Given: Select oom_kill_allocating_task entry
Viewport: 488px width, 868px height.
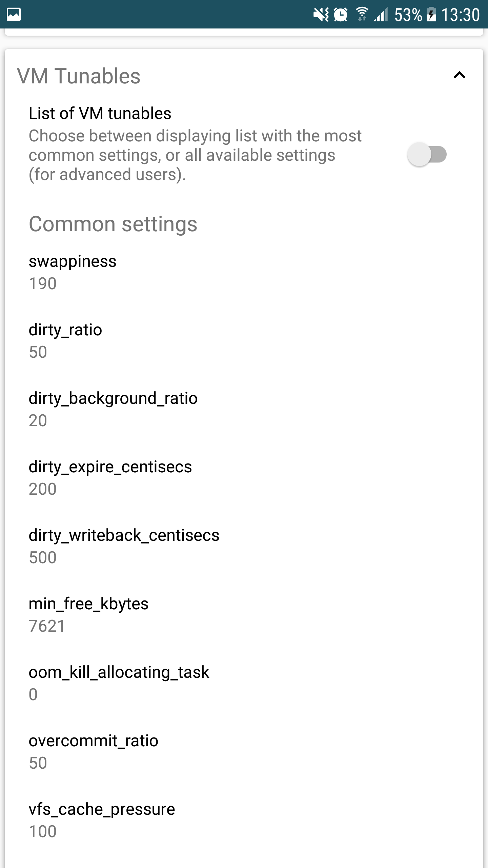Looking at the screenshot, I should click(244, 683).
